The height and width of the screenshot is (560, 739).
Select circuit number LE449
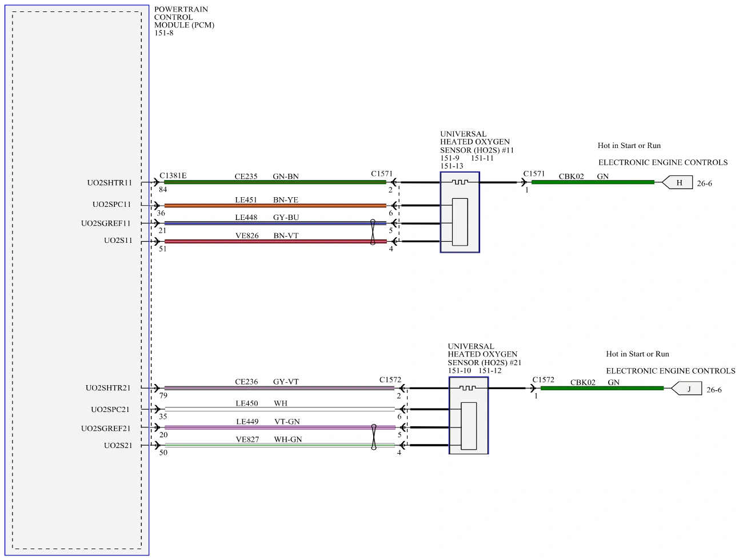click(x=247, y=422)
